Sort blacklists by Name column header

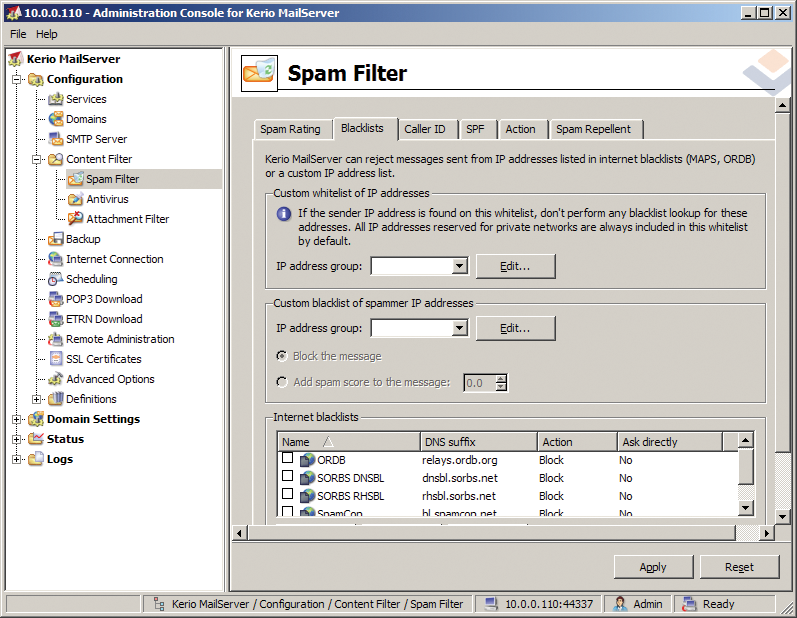349,442
